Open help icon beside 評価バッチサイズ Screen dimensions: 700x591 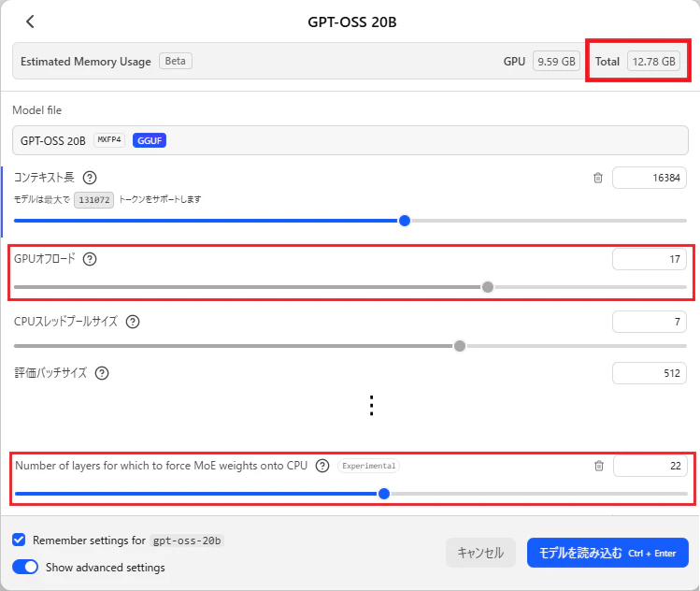pyautogui.click(x=102, y=373)
